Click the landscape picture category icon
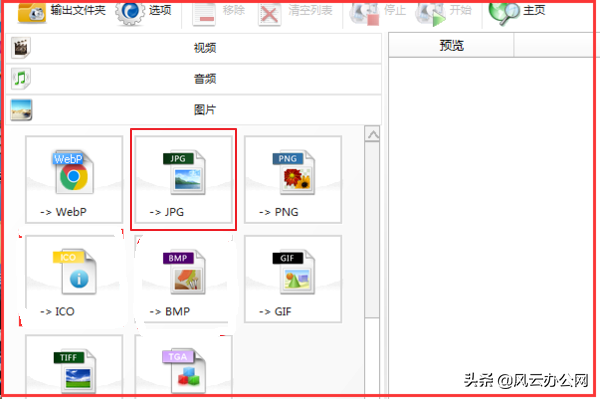 [x=21, y=110]
